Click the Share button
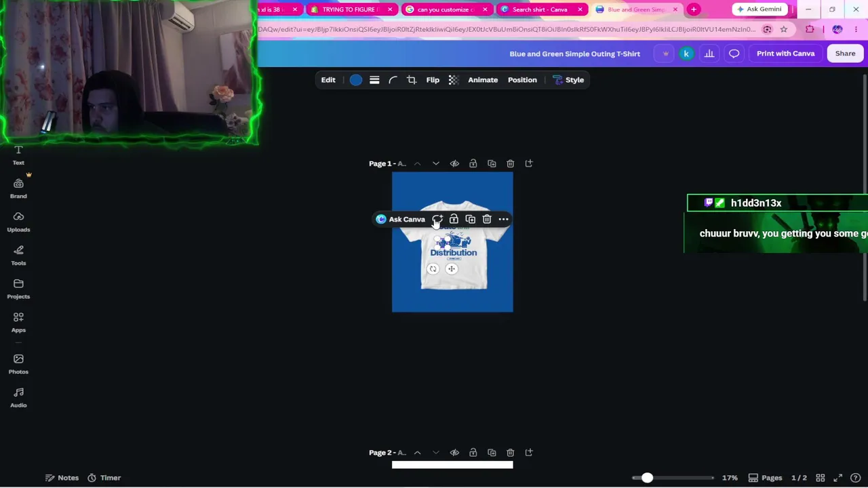868x488 pixels. (x=845, y=54)
